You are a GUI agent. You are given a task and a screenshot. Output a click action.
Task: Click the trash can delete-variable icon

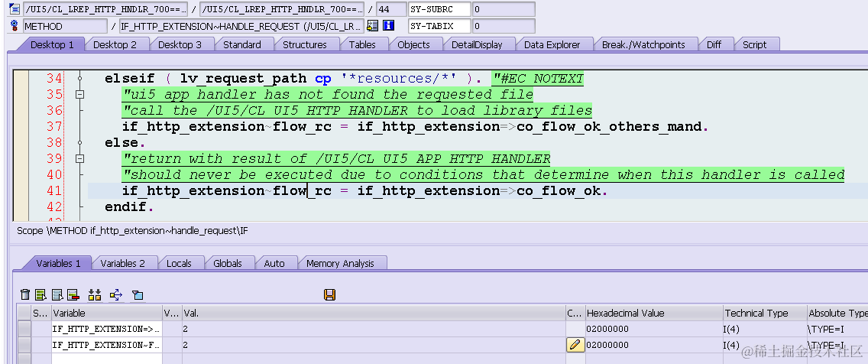coord(25,294)
